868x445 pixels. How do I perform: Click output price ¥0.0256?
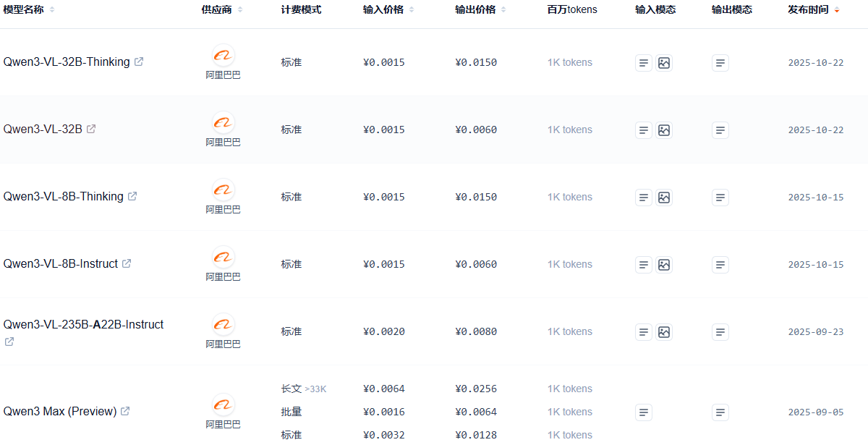[476, 389]
